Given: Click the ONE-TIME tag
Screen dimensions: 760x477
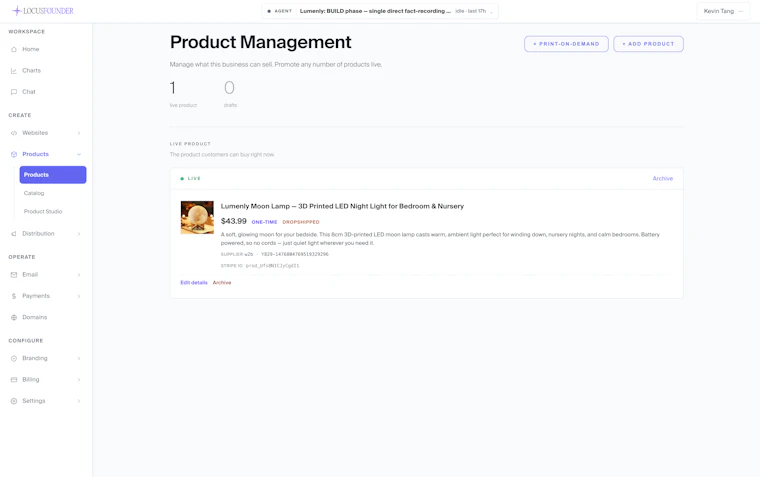Looking at the screenshot, I should [x=265, y=223].
